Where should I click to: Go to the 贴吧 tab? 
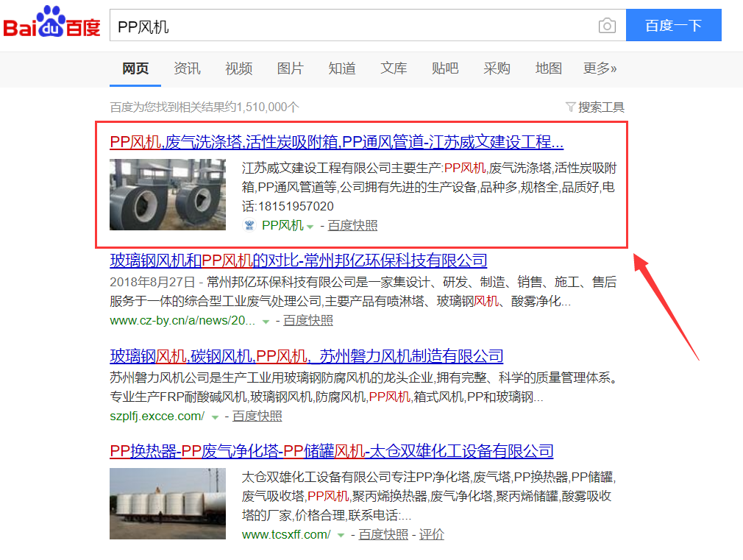[445, 68]
